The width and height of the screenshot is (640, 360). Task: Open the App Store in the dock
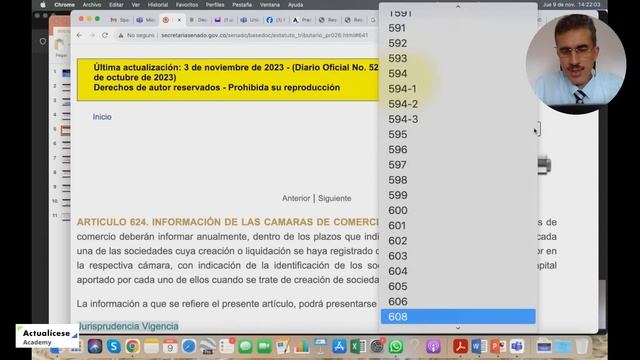(x=339, y=347)
